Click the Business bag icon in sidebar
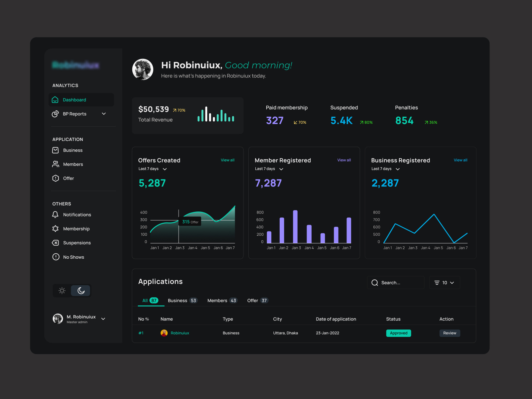532x399 pixels. click(56, 150)
